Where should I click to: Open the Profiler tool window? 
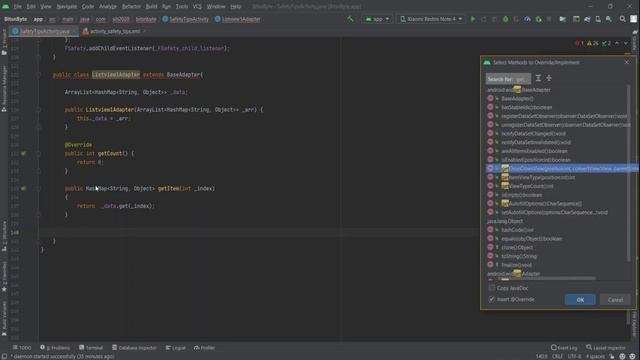tap(204, 348)
